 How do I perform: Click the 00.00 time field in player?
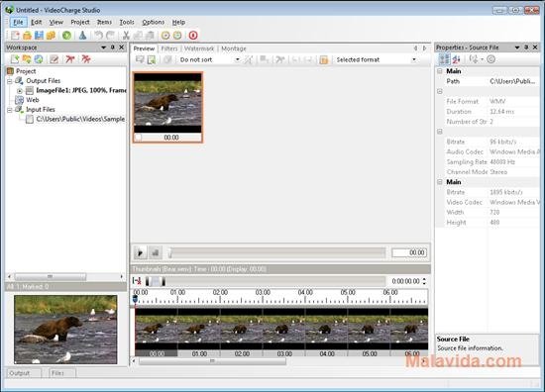(409, 252)
